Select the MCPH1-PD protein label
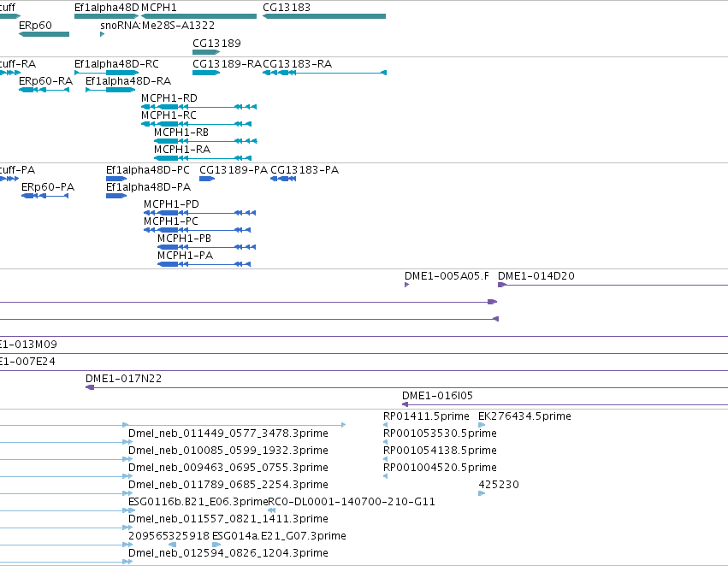728x566 pixels. [x=171, y=204]
